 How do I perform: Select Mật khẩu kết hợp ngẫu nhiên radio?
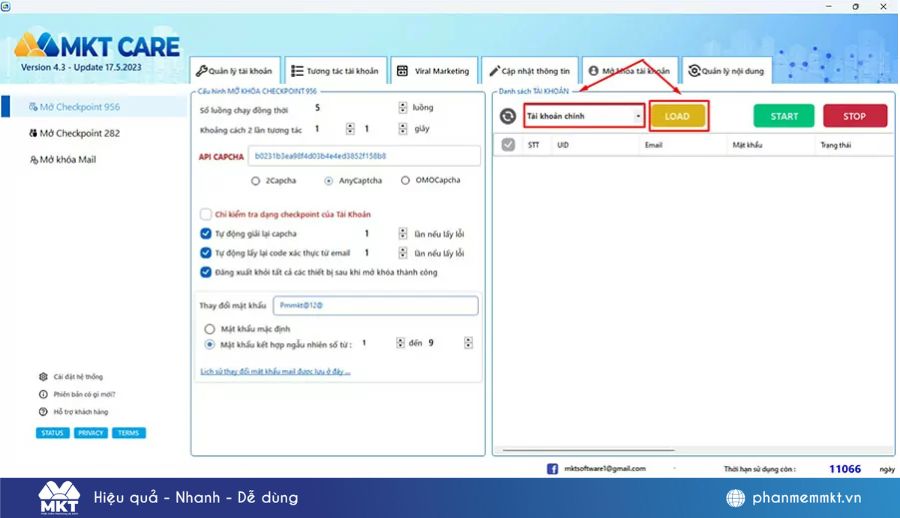[x=210, y=345]
